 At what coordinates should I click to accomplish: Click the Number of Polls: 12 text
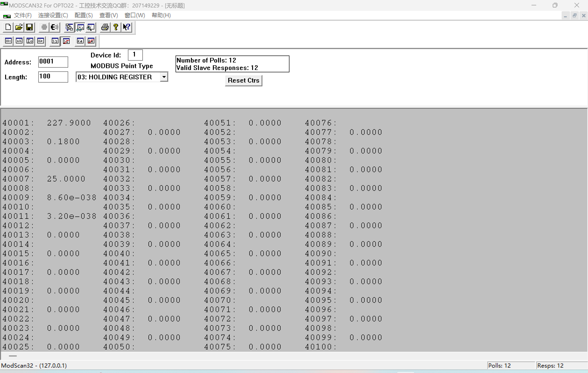point(206,60)
